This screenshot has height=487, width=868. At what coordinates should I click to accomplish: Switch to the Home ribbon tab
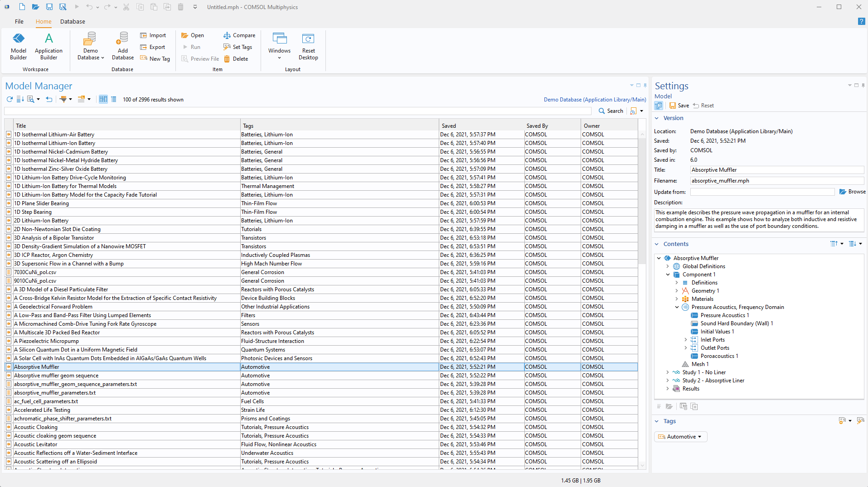[x=44, y=21]
